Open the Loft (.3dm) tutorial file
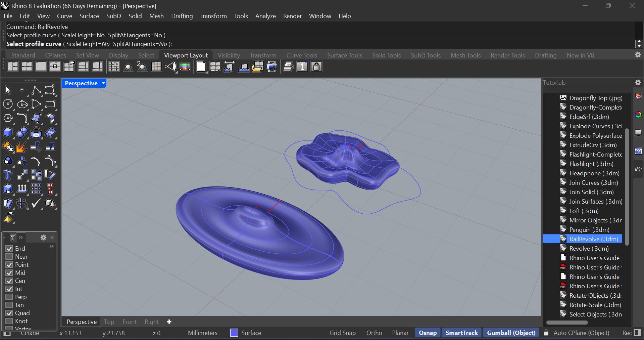The height and width of the screenshot is (340, 644). (584, 211)
